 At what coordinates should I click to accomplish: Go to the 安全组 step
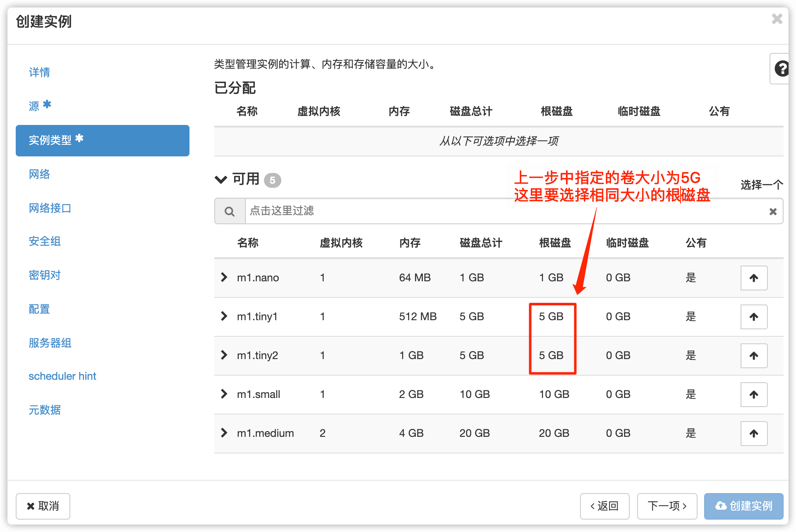[45, 241]
